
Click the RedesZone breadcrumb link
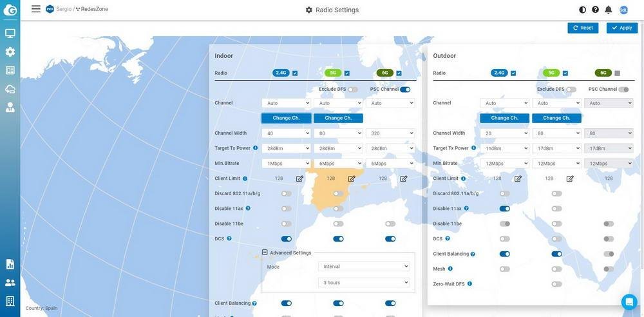coord(94,9)
